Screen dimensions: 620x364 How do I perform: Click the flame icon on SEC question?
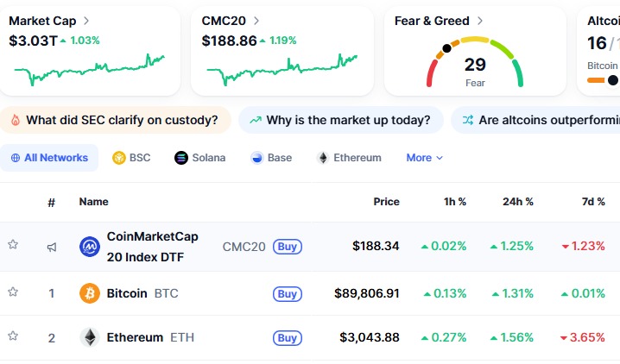[15, 120]
